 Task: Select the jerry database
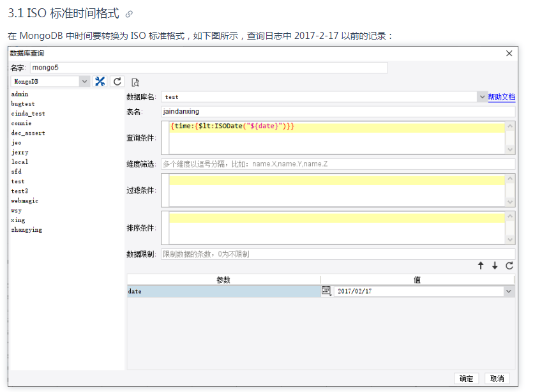coord(20,152)
